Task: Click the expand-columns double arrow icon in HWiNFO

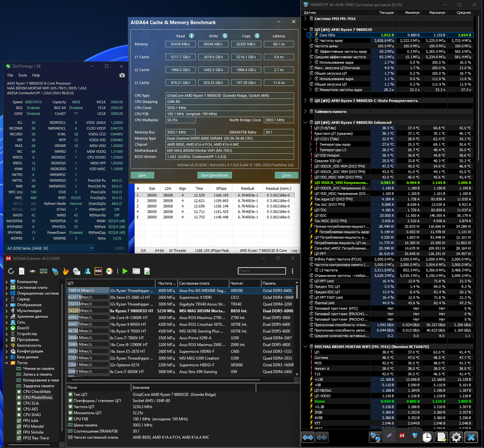Action: pos(308,437)
